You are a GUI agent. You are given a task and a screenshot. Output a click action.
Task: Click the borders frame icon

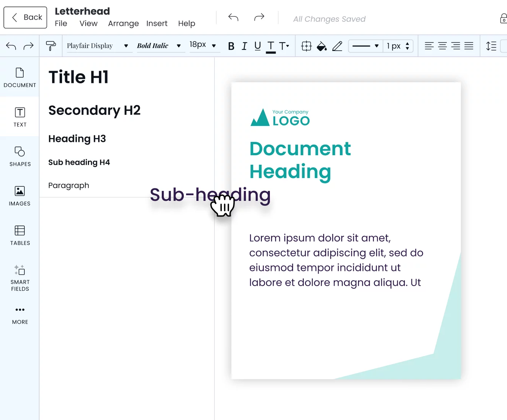(306, 46)
